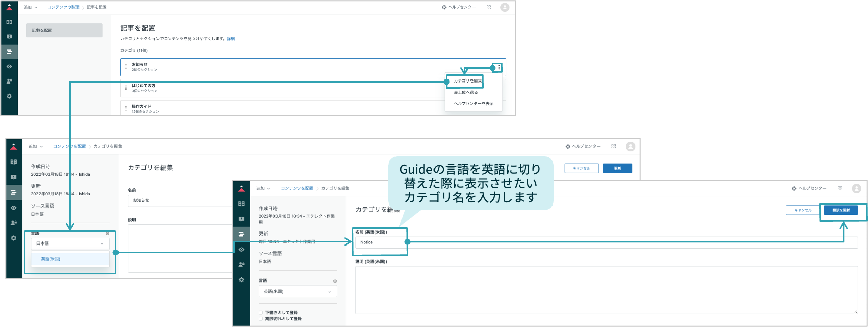Check the 期限切れとして登録 checkbox

point(261,319)
